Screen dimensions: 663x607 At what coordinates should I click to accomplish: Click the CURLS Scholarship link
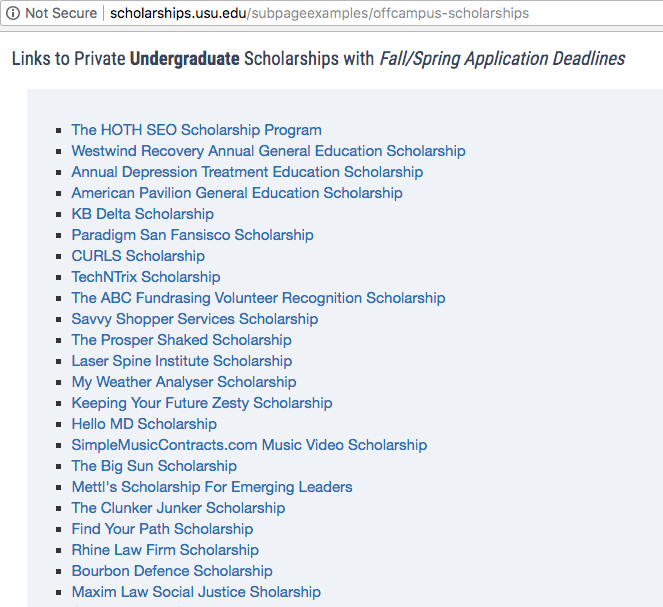tap(138, 256)
